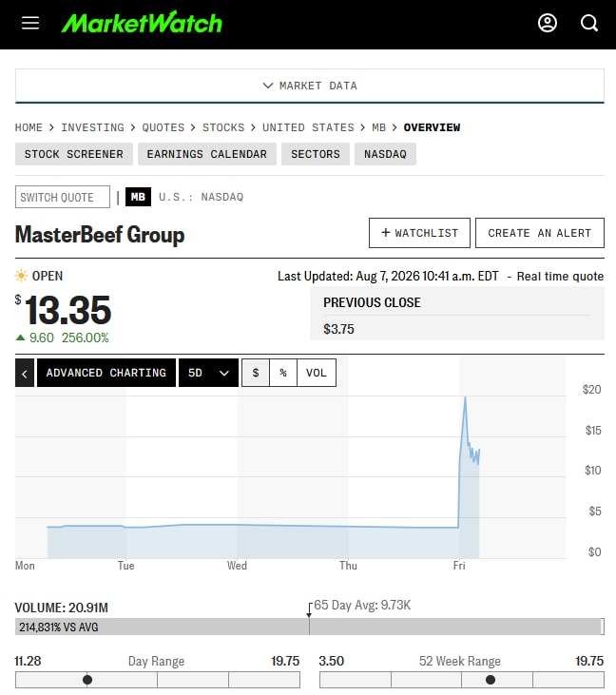Go to the HOME breadcrumb
This screenshot has width=616, height=695.
click(x=29, y=127)
